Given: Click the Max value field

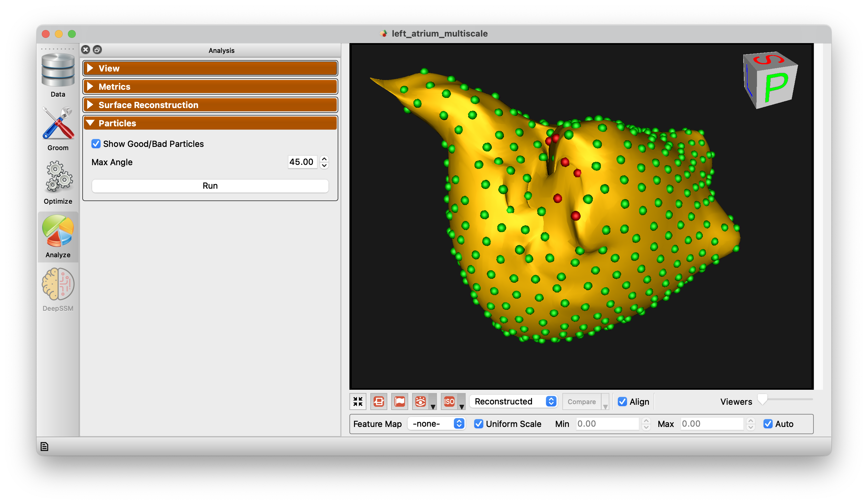Looking at the screenshot, I should point(712,424).
